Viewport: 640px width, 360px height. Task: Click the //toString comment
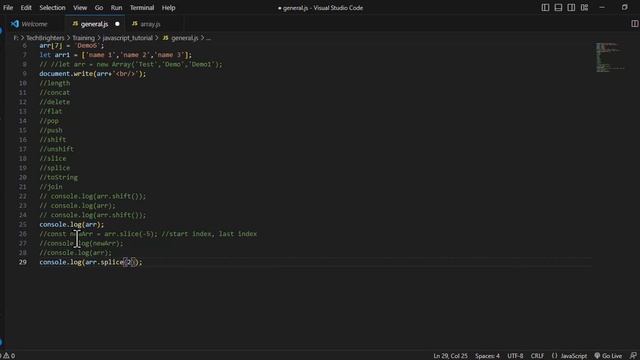pos(58,177)
